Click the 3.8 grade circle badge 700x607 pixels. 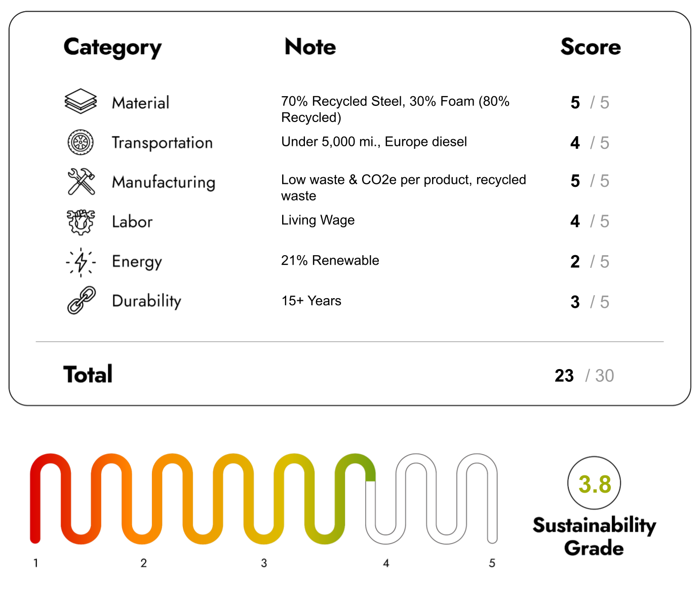(x=594, y=483)
